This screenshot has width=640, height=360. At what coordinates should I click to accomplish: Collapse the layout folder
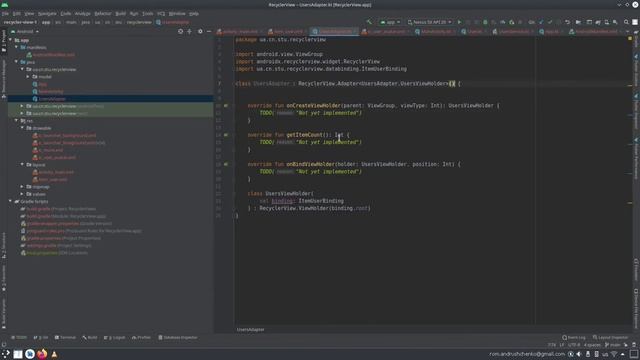(x=22, y=164)
